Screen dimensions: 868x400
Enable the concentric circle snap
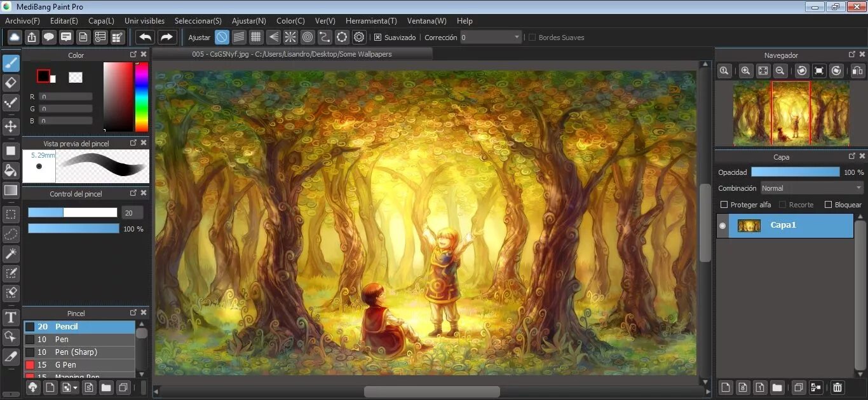pyautogui.click(x=308, y=37)
